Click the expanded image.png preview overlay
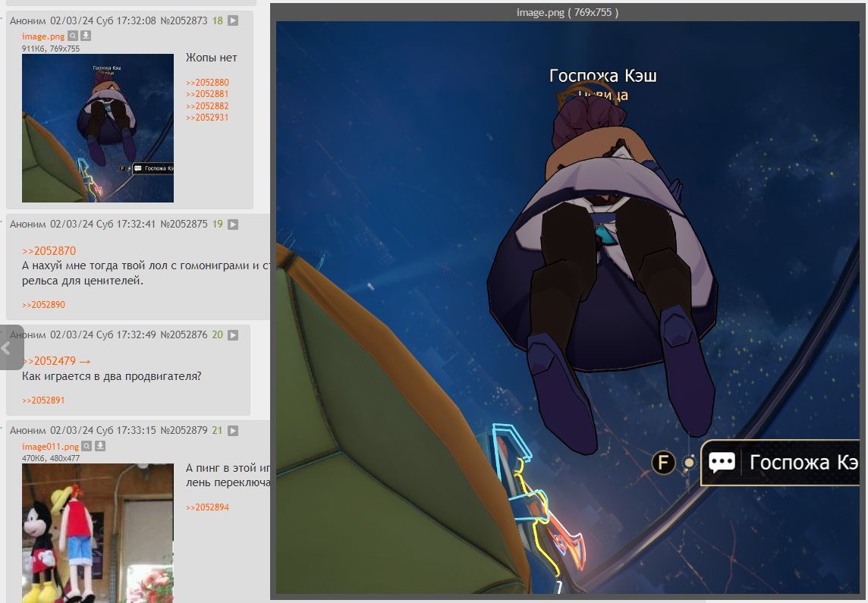868x603 pixels. click(x=568, y=308)
